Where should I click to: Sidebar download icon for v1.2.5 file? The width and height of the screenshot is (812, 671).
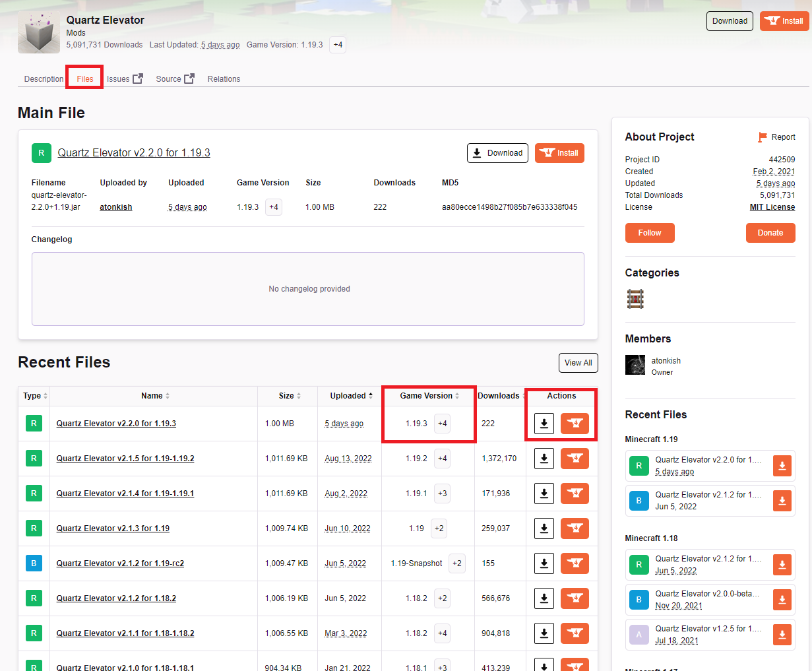782,635
